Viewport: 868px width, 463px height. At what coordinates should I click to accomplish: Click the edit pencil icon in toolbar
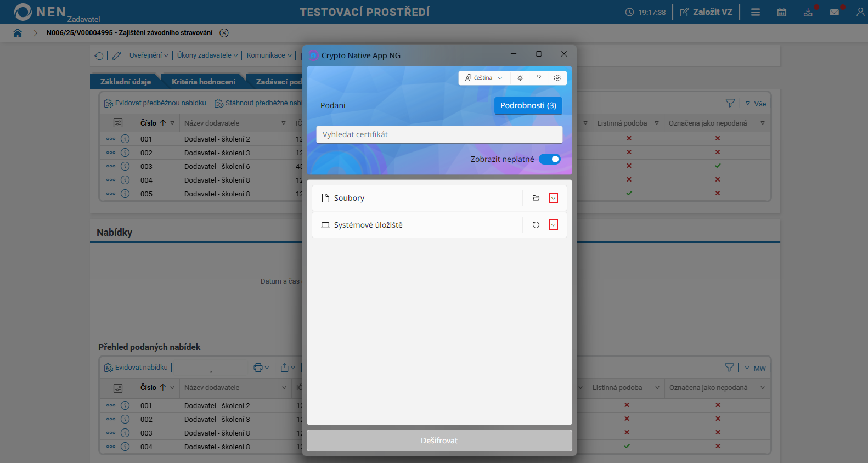tap(116, 55)
